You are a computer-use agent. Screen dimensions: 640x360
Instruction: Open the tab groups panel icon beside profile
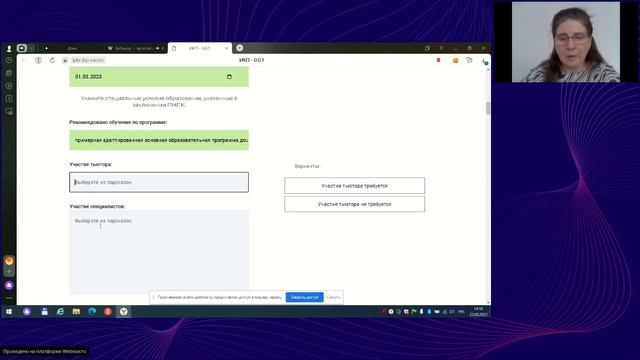[22, 48]
